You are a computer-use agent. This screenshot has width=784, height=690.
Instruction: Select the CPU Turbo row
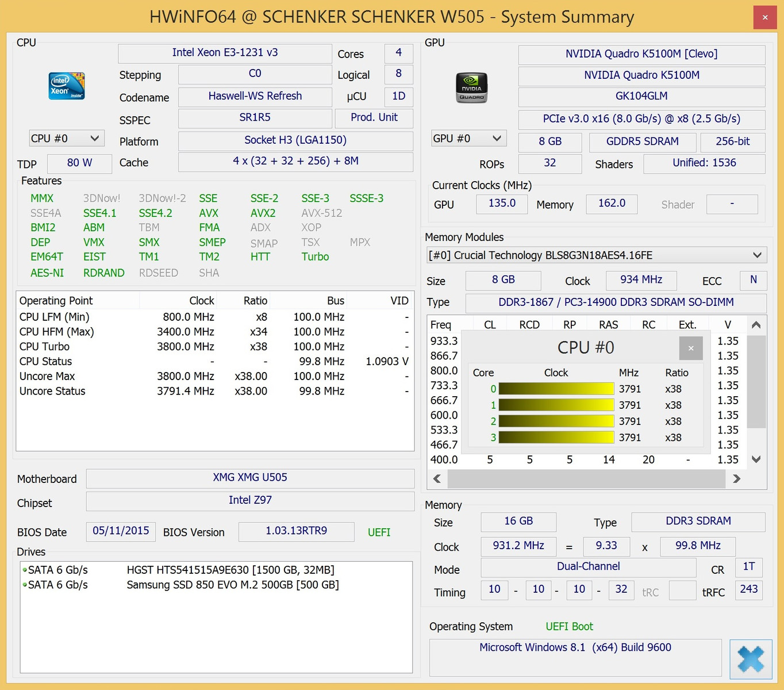(x=214, y=347)
